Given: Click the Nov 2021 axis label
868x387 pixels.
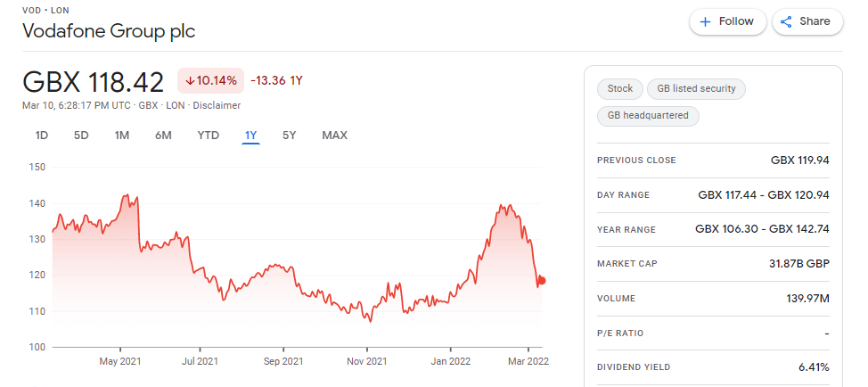Looking at the screenshot, I should [x=366, y=361].
